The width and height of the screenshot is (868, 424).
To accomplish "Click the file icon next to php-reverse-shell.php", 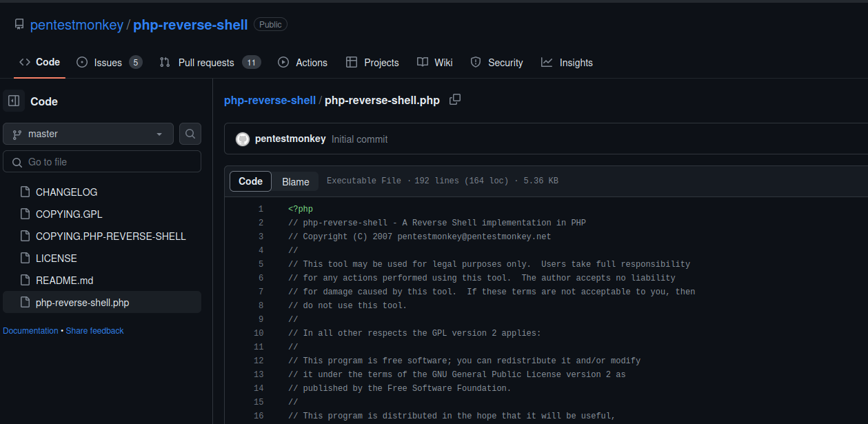I will coord(25,303).
